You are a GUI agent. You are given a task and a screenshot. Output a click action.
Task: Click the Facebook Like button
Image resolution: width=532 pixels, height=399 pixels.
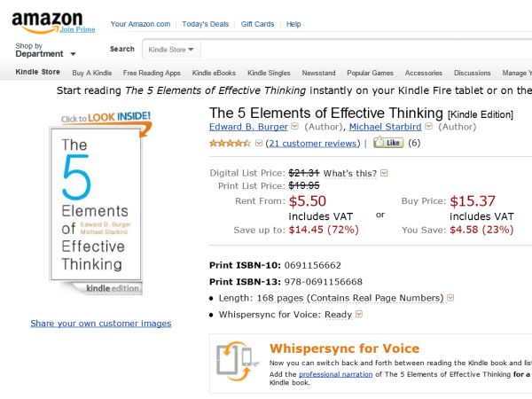(x=387, y=142)
